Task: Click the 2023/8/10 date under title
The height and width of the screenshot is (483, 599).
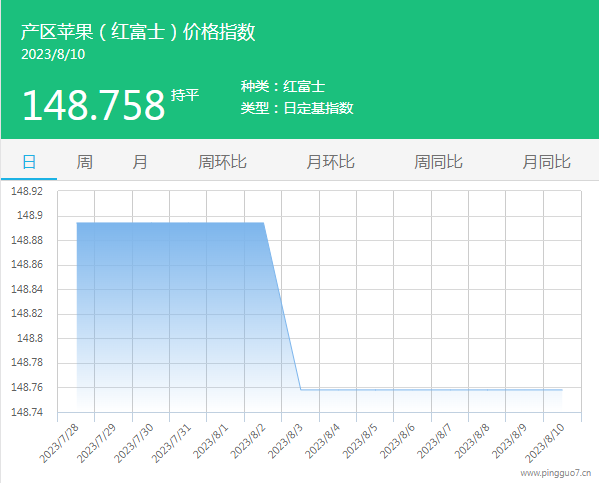Action: pyautogui.click(x=53, y=54)
